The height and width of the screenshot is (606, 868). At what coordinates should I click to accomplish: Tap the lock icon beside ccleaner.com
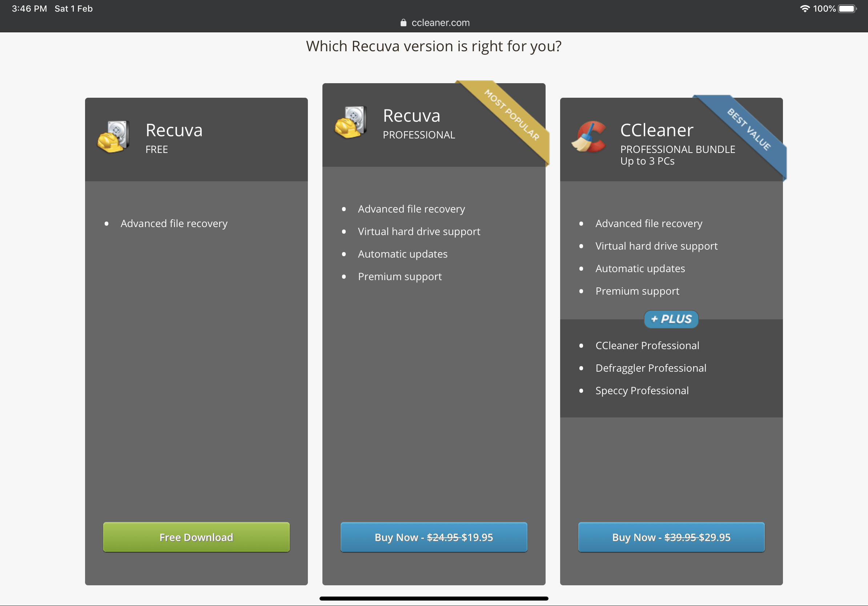point(403,23)
